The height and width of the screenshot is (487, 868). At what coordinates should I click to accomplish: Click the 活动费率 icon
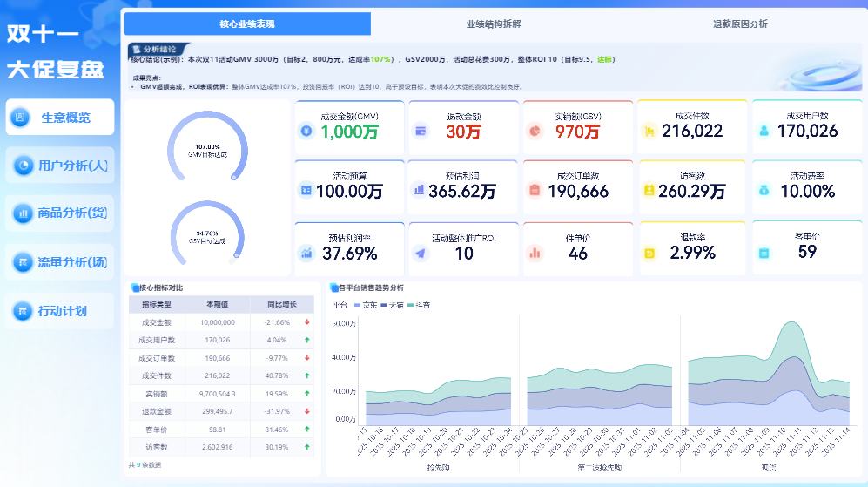coord(764,190)
